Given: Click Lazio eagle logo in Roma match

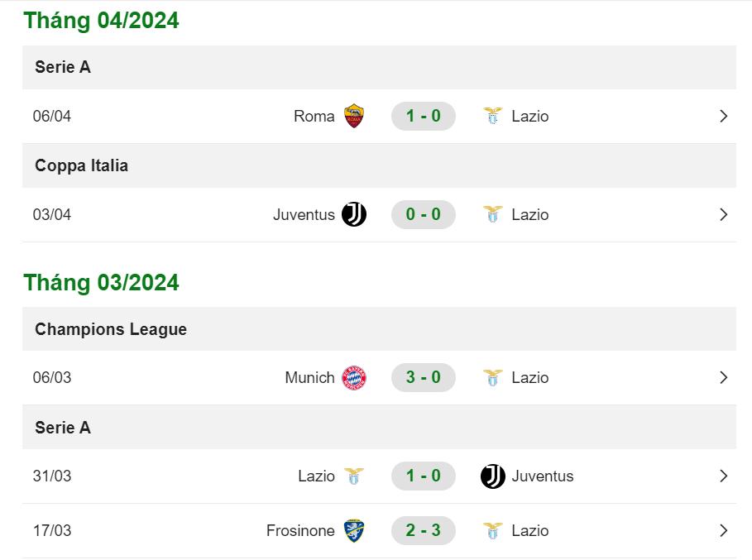Looking at the screenshot, I should click(492, 116).
